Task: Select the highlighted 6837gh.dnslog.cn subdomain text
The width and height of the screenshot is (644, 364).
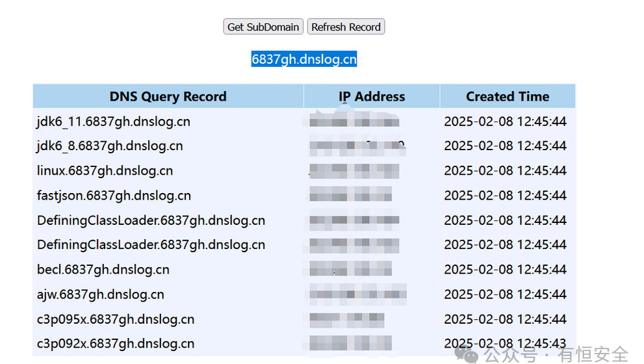Action: [304, 59]
